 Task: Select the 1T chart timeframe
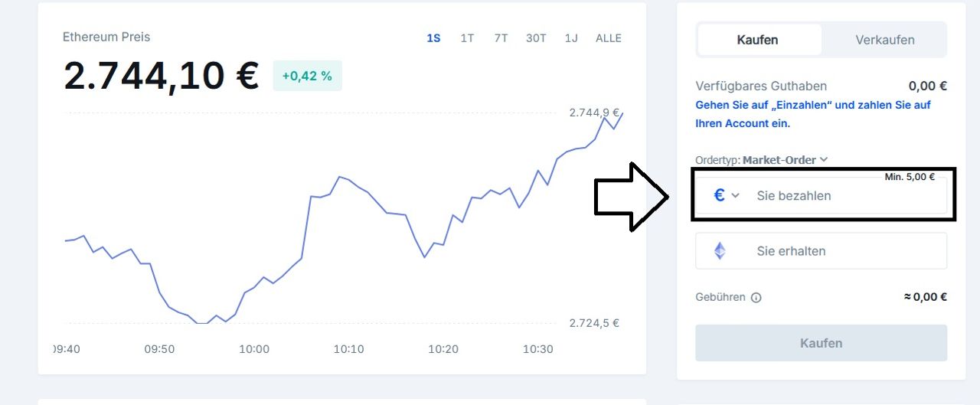(467, 38)
